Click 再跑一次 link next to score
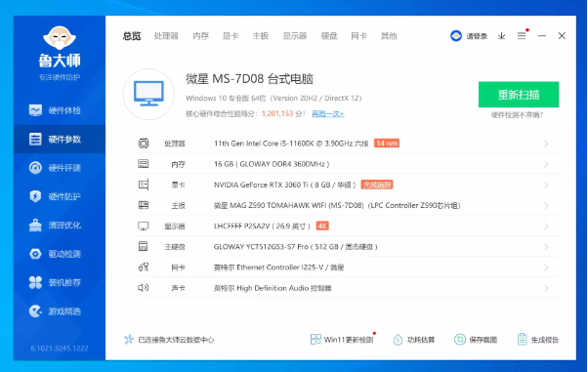Screen dimensions: 588x372 328,113
